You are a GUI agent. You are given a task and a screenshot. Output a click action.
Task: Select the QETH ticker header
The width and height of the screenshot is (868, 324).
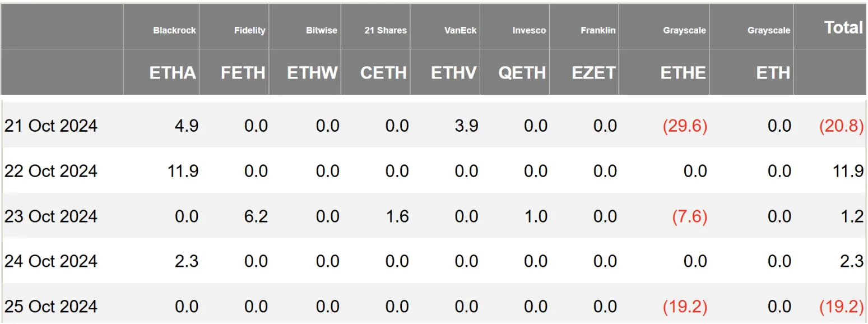tap(522, 73)
